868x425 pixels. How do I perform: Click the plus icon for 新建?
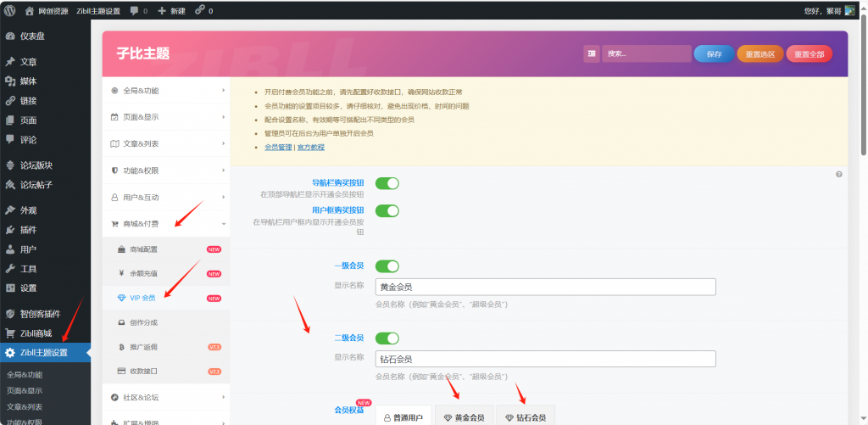[x=162, y=10]
